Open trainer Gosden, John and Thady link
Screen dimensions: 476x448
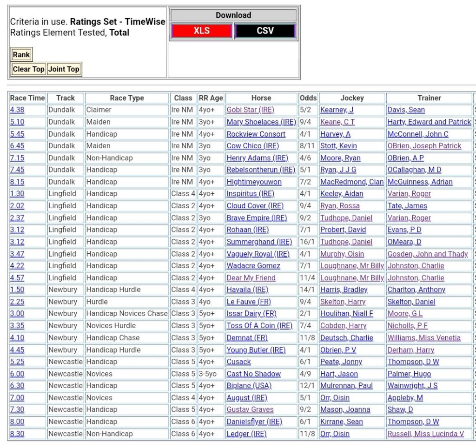(428, 254)
